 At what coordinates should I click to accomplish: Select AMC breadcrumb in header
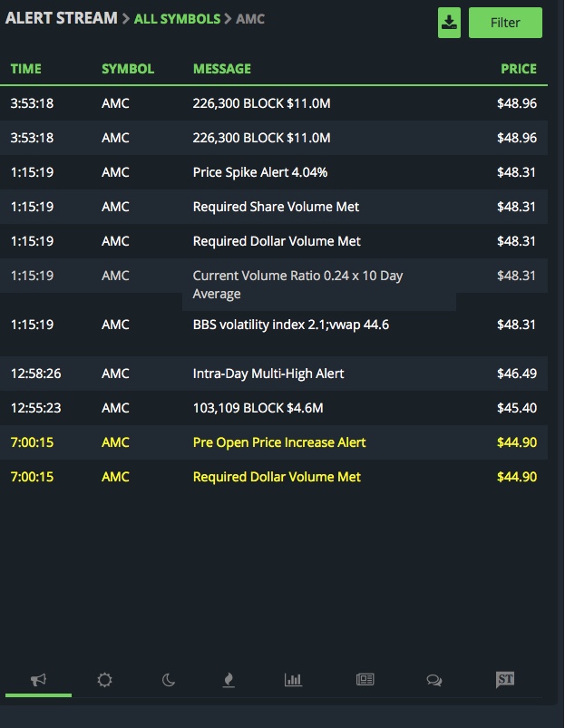(250, 19)
